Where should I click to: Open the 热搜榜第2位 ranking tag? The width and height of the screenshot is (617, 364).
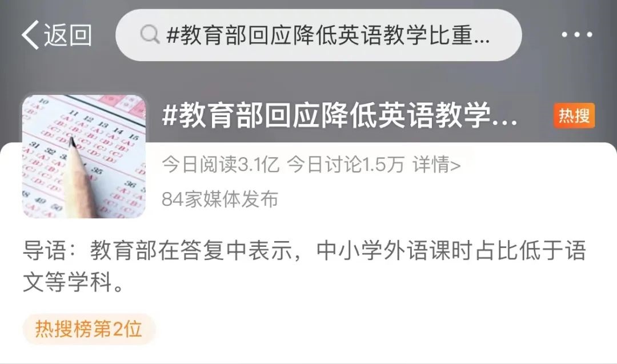click(89, 329)
